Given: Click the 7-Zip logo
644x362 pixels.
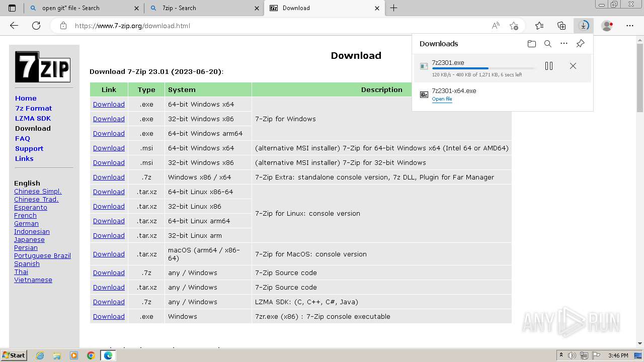Looking at the screenshot, I should click(x=43, y=66).
